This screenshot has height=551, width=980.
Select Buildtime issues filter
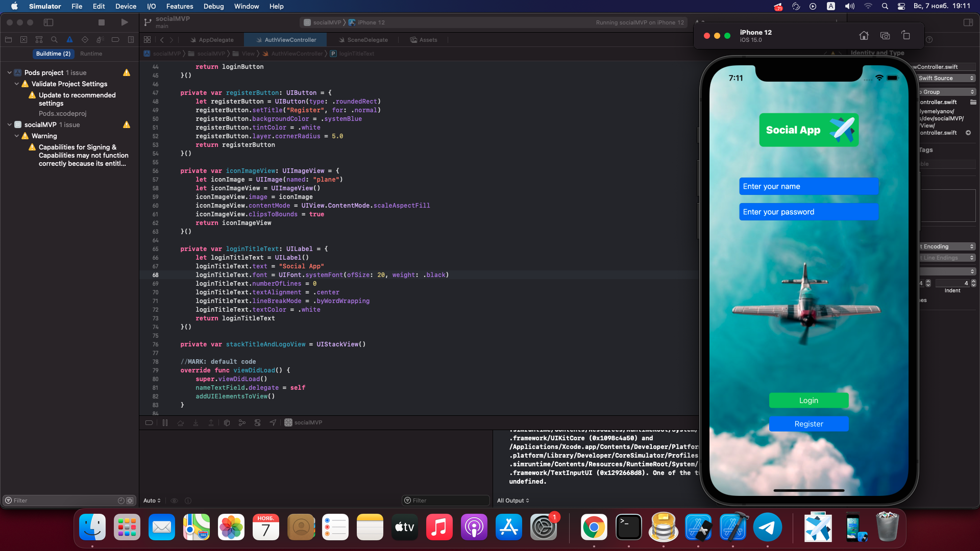click(x=53, y=54)
